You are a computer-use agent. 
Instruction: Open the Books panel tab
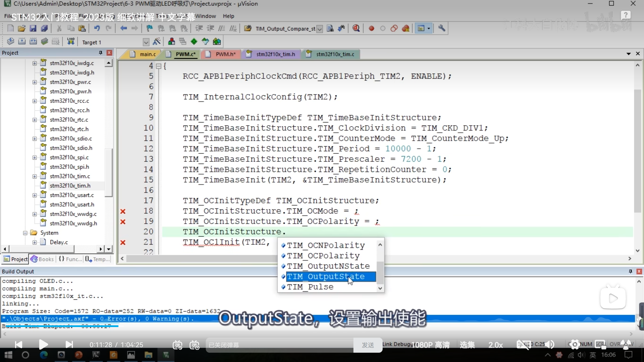43,259
